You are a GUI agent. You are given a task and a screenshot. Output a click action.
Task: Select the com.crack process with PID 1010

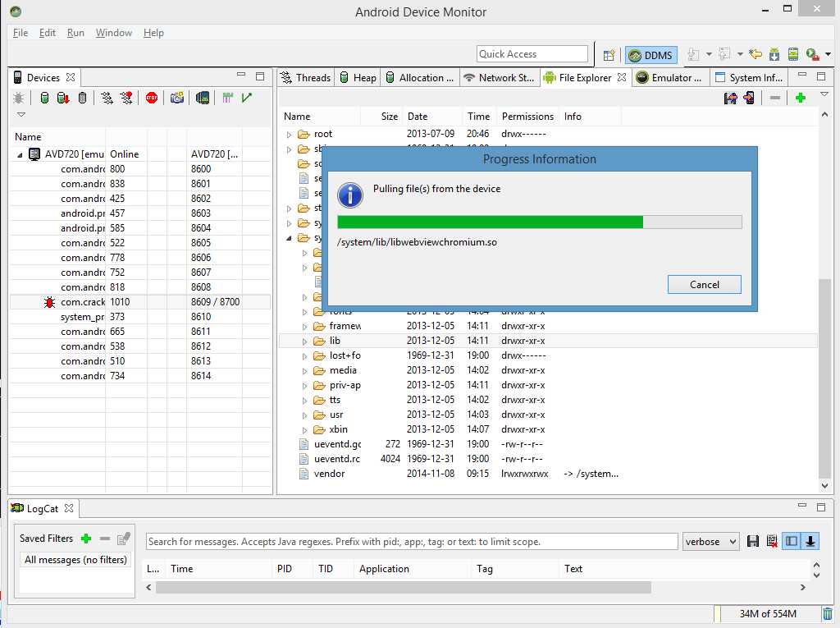(140, 302)
